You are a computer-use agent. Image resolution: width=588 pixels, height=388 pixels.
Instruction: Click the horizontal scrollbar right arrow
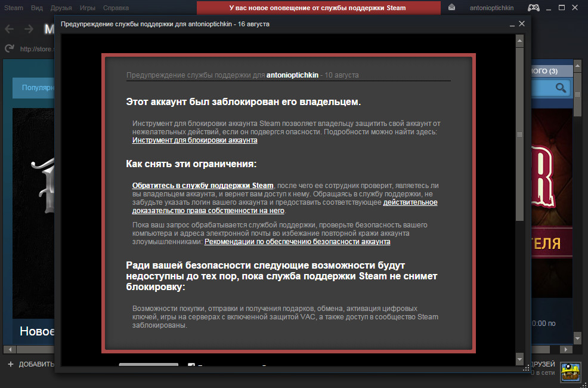tap(565, 349)
